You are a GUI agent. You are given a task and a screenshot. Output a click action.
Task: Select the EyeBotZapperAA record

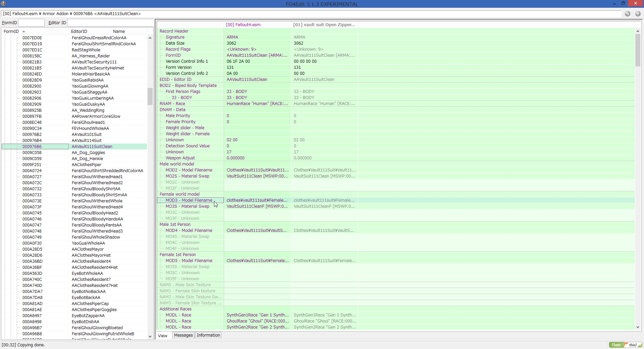(x=88, y=316)
